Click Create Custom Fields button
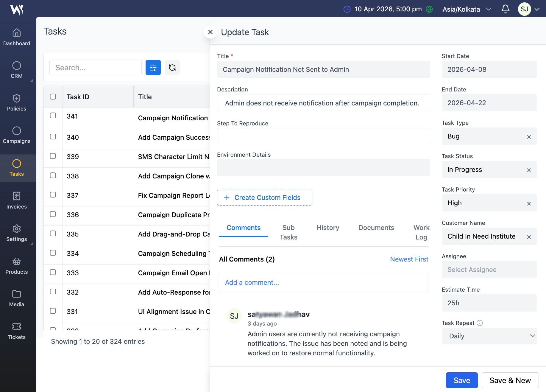Viewport: 546px width, 392px height. 264,197
